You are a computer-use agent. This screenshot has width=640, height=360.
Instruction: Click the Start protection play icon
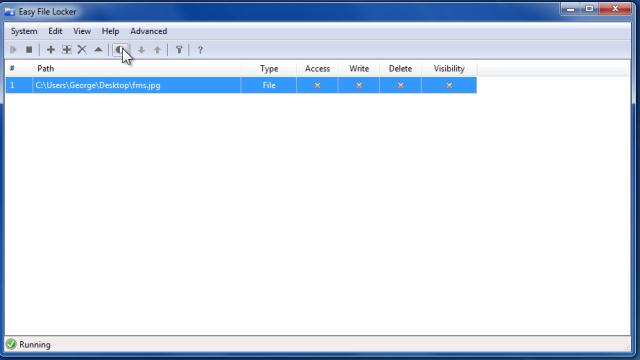[x=13, y=50]
